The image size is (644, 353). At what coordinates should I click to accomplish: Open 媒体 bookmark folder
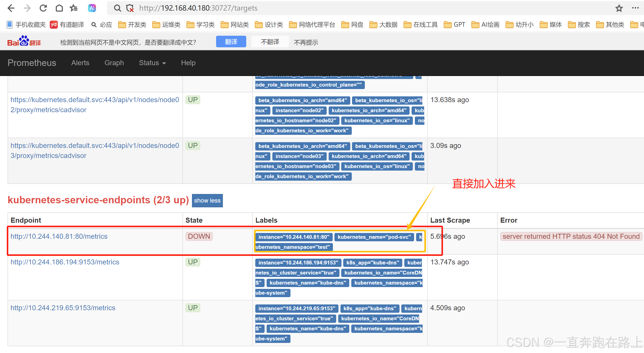coord(551,25)
